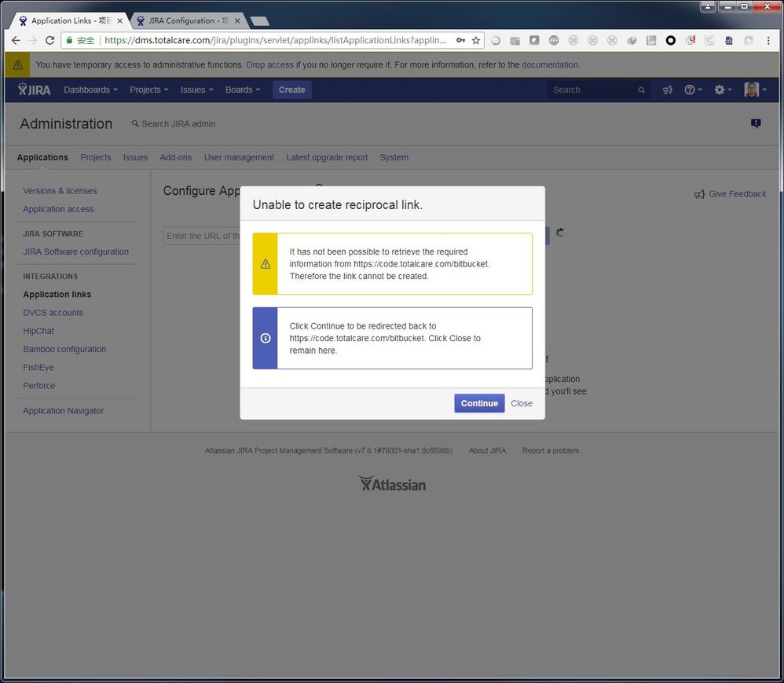This screenshot has width=784, height=683.
Task: Open the User management tab
Action: coord(239,157)
